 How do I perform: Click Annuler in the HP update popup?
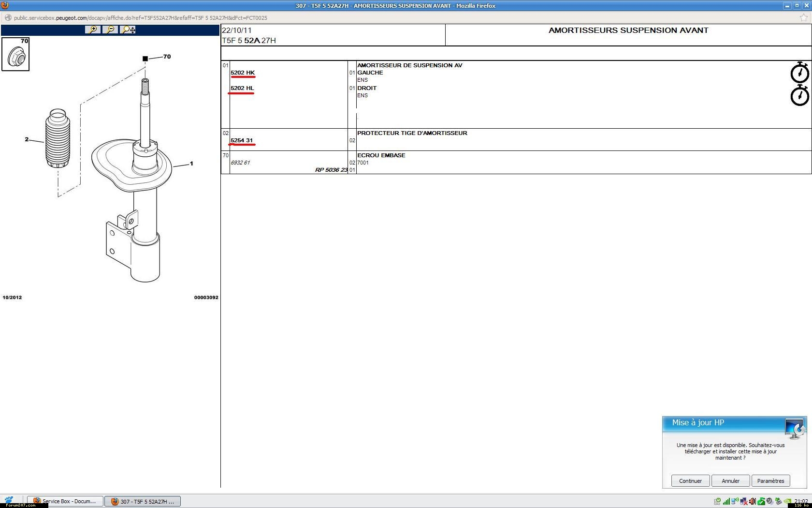730,481
